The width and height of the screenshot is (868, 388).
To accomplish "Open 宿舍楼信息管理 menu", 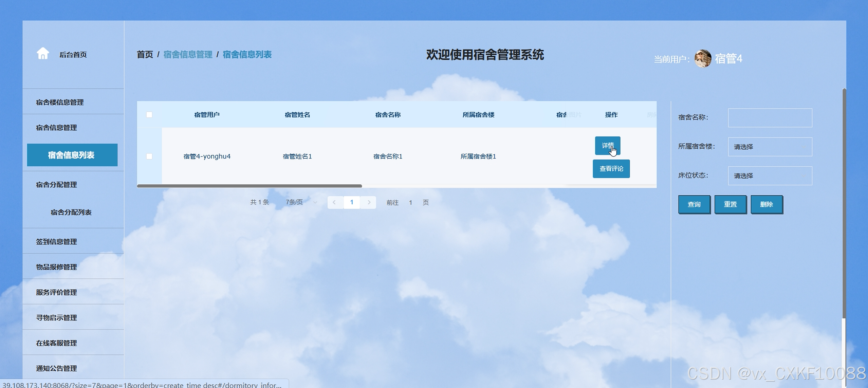I will click(x=60, y=102).
